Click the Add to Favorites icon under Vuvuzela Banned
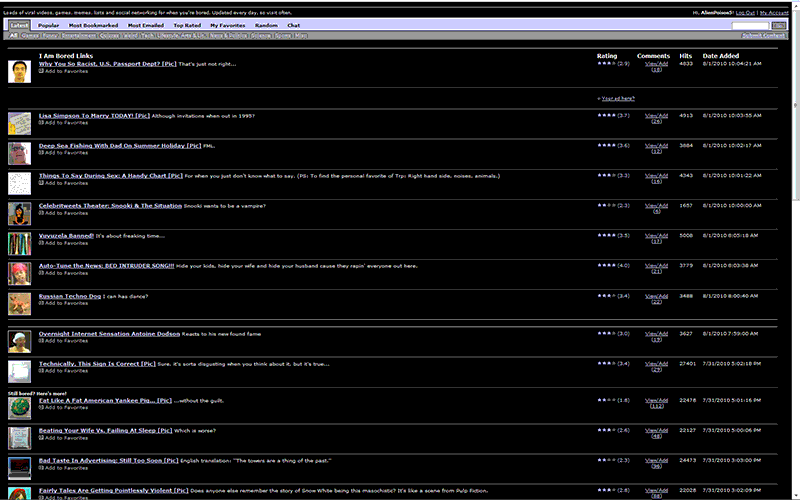 coord(41,243)
